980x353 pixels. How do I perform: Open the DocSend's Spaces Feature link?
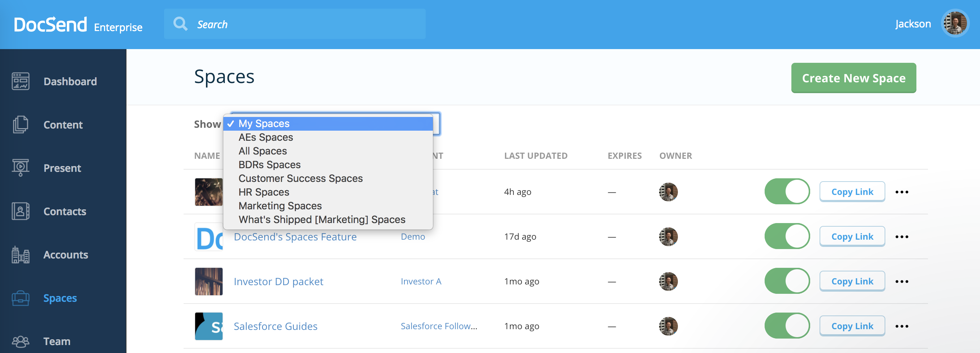click(x=295, y=237)
